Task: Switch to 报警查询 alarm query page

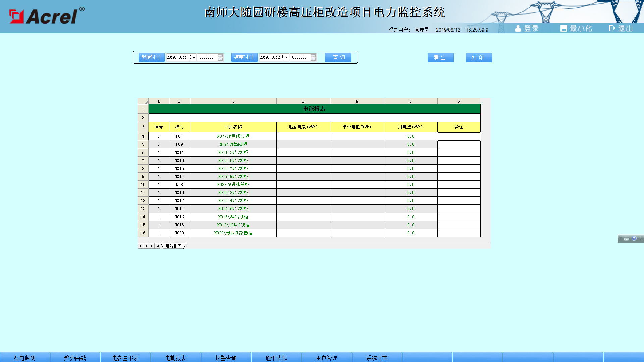Action: pyautogui.click(x=226, y=358)
